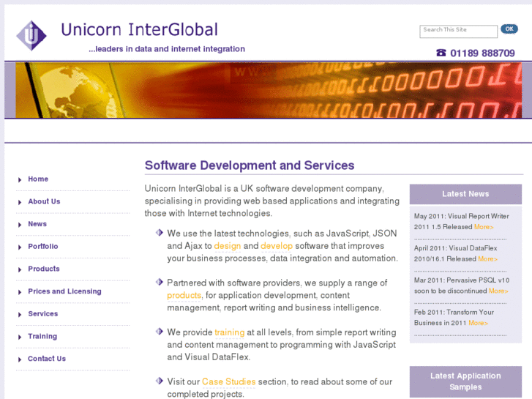Click the Unicorn InterGlobal site title
This screenshot has height=399, width=532.
point(140,29)
